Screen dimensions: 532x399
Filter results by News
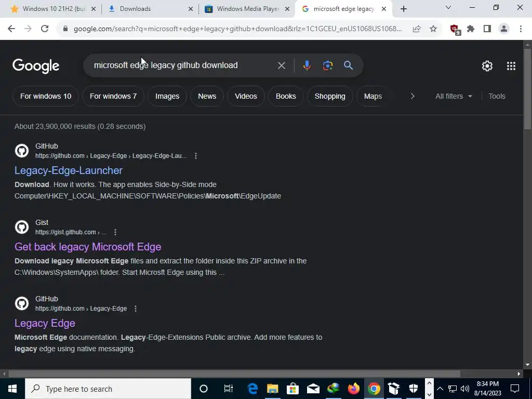(x=207, y=96)
